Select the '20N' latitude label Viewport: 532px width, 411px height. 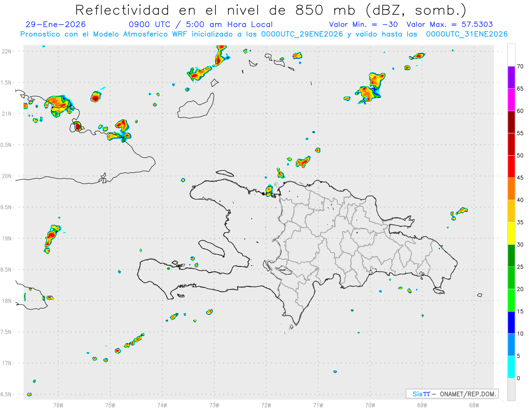pyautogui.click(x=7, y=176)
